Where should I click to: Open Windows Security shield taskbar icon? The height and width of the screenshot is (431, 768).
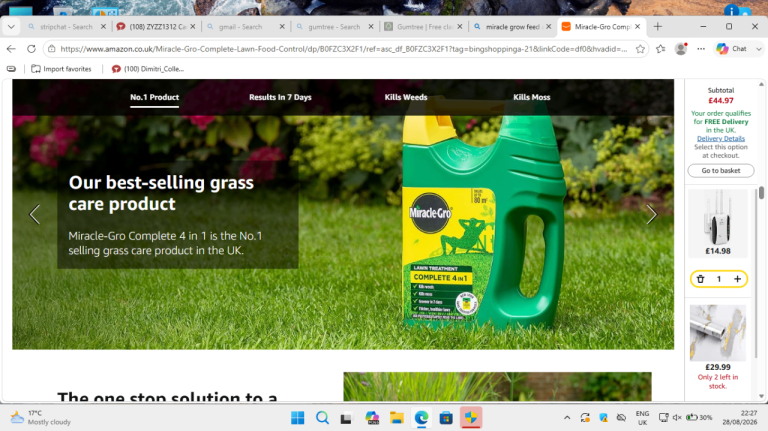pyautogui.click(x=471, y=418)
